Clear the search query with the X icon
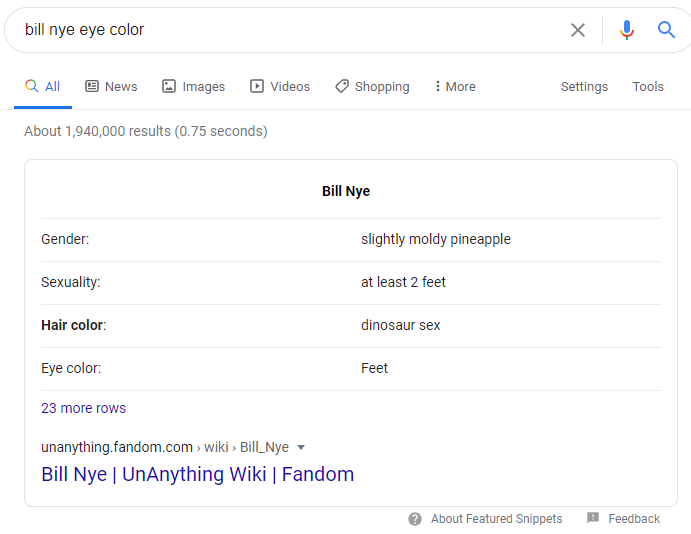Image resolution: width=691 pixels, height=534 pixels. point(578,30)
